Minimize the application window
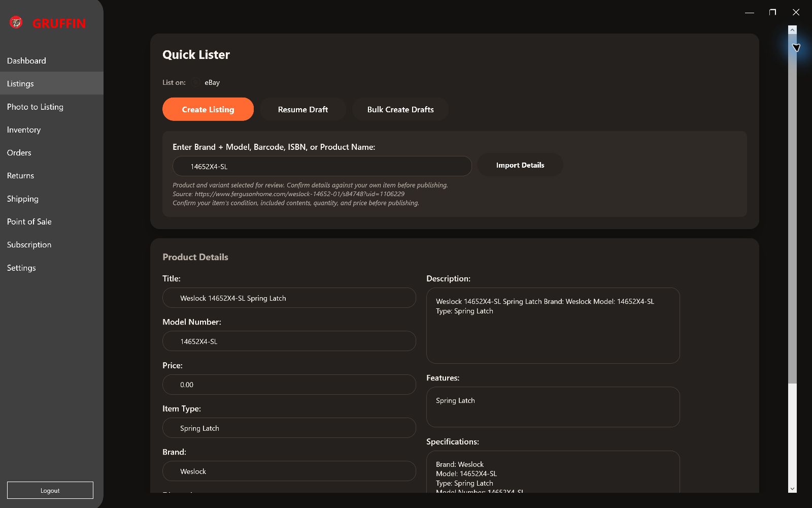This screenshot has width=812, height=508. [750, 12]
